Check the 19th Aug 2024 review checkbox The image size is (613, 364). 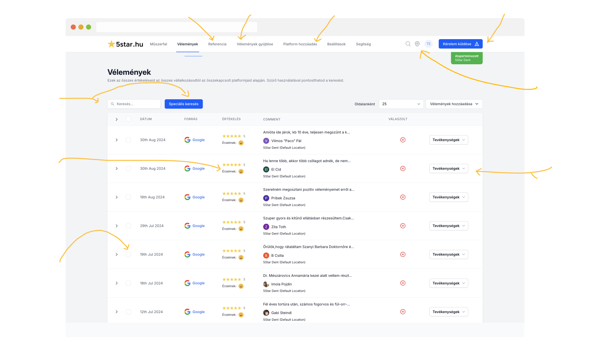(128, 197)
